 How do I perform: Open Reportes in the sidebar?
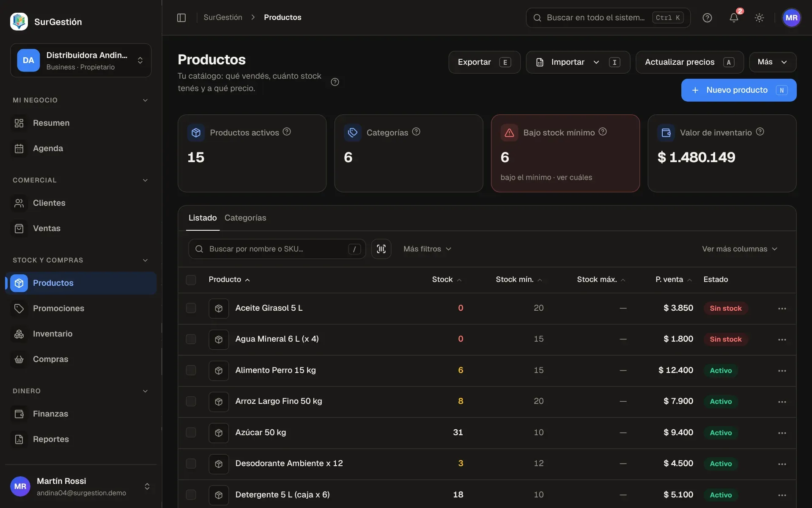pyautogui.click(x=81, y=439)
